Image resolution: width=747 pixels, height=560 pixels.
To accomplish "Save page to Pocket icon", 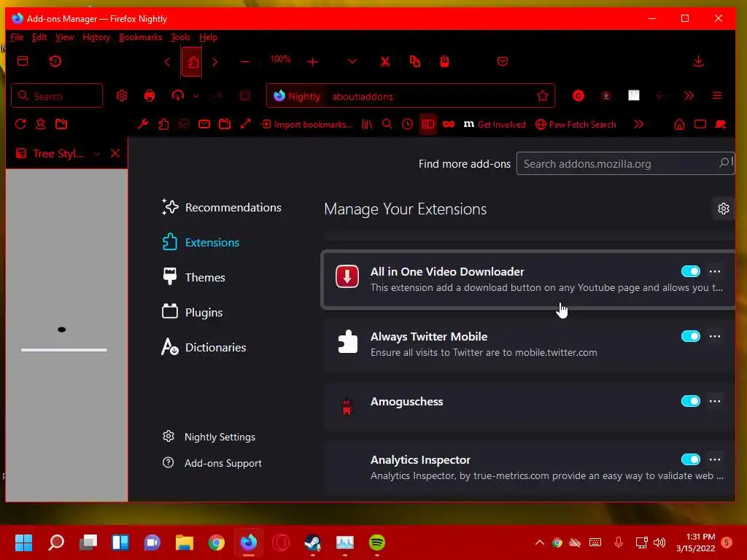I will (x=502, y=61).
